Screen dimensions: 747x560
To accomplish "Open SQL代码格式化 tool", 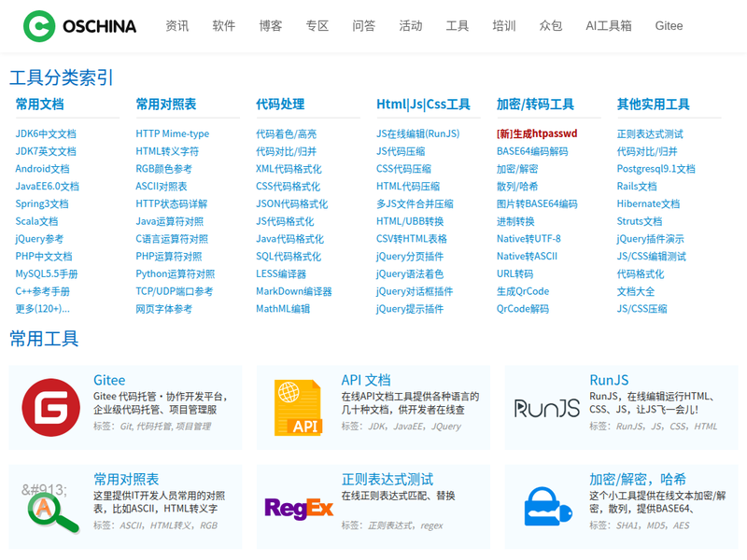I will pos(289,256).
